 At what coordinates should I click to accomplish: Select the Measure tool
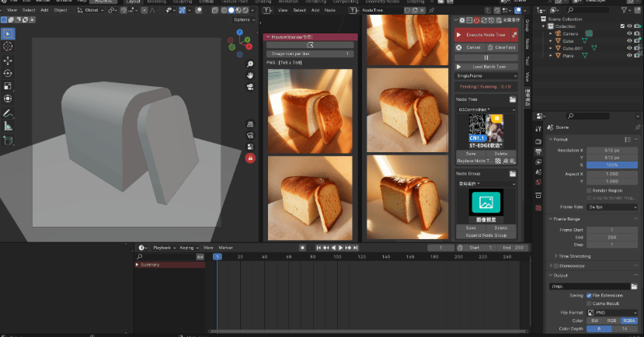(8, 126)
